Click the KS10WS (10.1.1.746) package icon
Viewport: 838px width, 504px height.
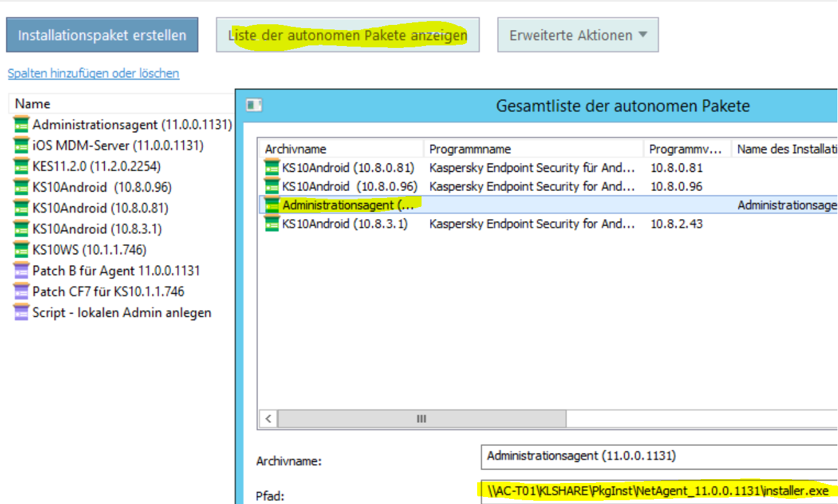(x=21, y=250)
